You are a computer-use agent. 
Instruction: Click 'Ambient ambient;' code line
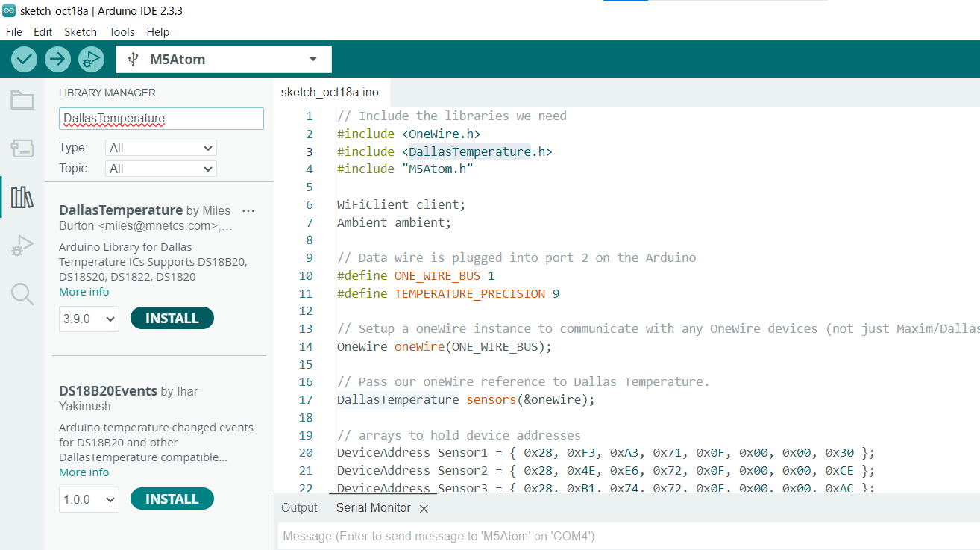[395, 222]
